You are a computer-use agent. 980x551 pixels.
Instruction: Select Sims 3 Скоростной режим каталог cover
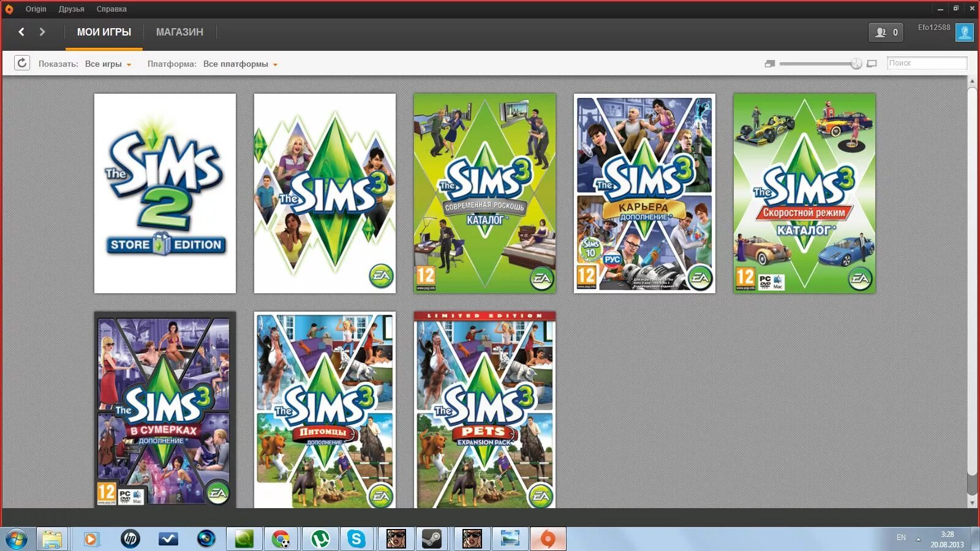(804, 193)
